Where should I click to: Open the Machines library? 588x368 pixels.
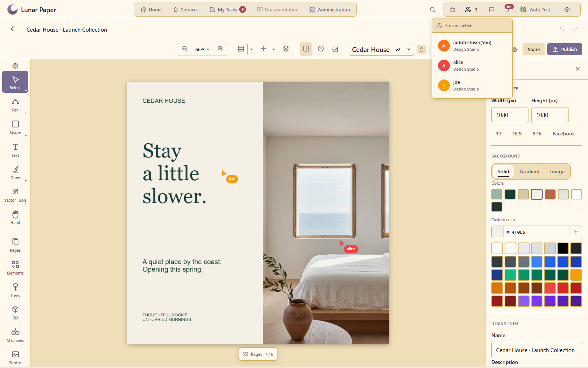[15, 335]
